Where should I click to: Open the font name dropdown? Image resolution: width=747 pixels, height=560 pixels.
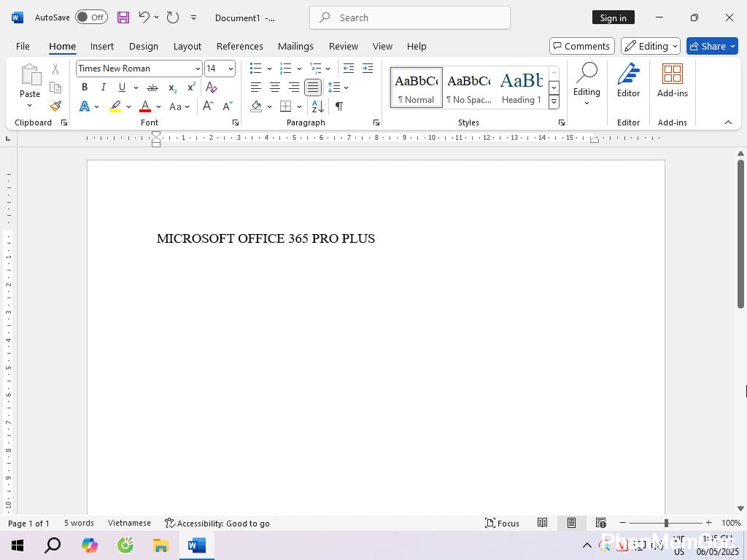coord(198,69)
